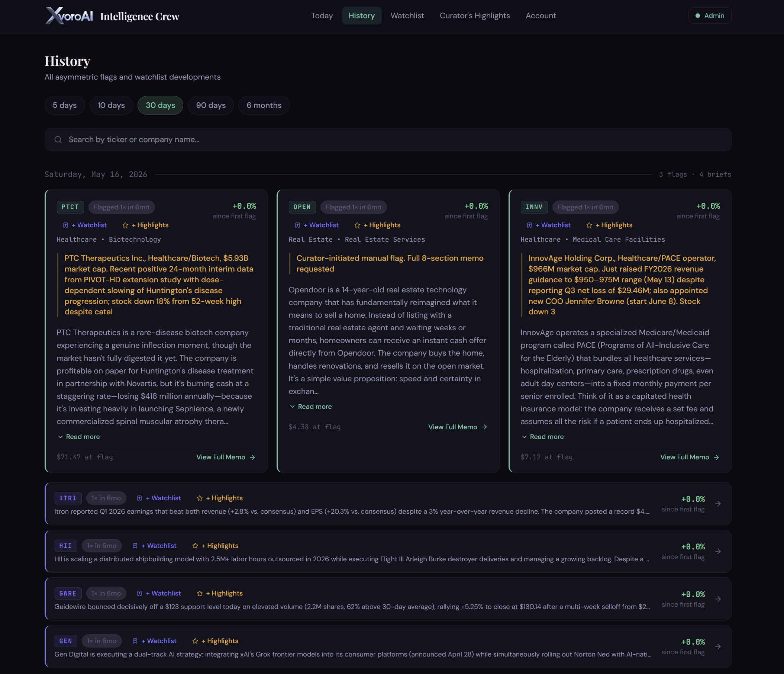Click HII highlights star icon
Image resolution: width=784 pixels, height=674 pixels.
pos(195,546)
